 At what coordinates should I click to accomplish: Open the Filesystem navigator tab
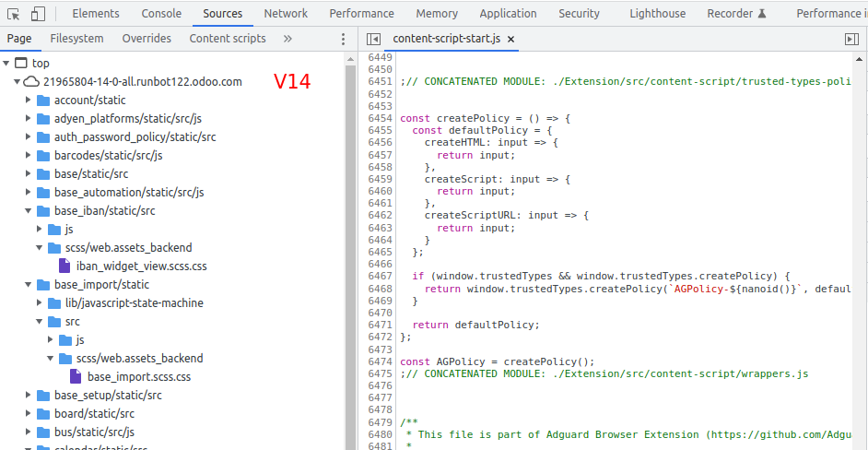pyautogui.click(x=76, y=39)
